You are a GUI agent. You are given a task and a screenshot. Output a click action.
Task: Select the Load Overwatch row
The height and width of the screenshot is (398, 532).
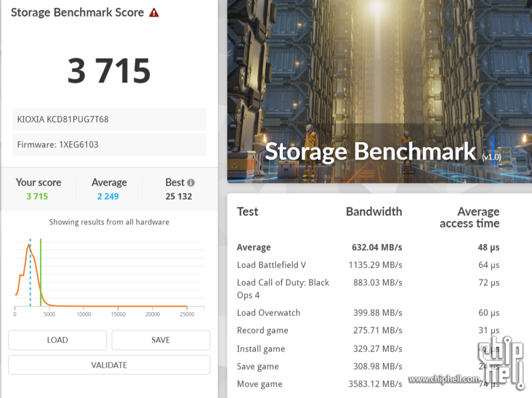(368, 313)
